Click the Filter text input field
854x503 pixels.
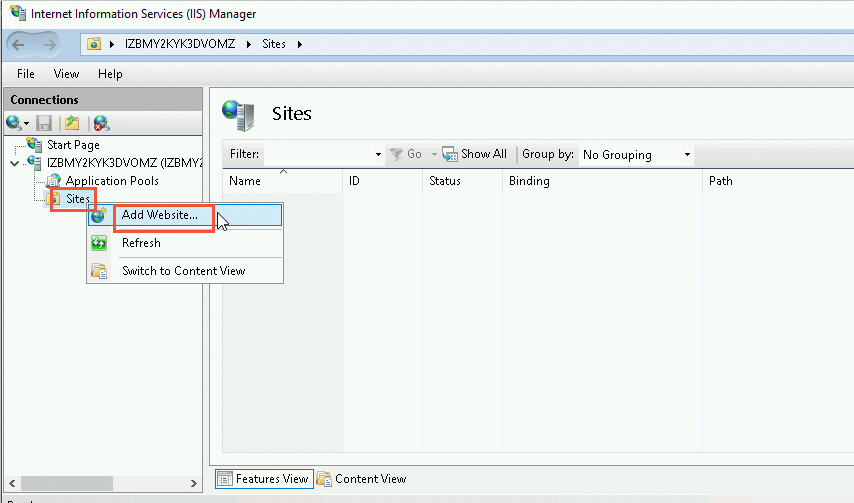(x=319, y=155)
